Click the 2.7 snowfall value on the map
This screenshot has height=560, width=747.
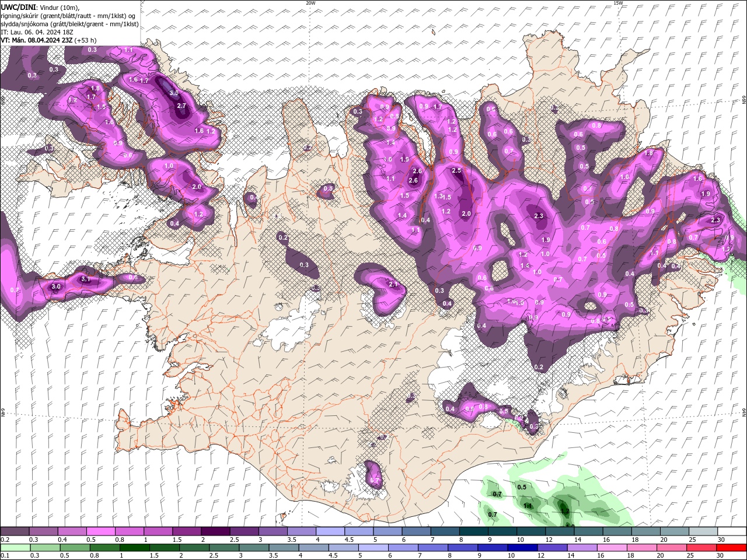pyautogui.click(x=181, y=106)
